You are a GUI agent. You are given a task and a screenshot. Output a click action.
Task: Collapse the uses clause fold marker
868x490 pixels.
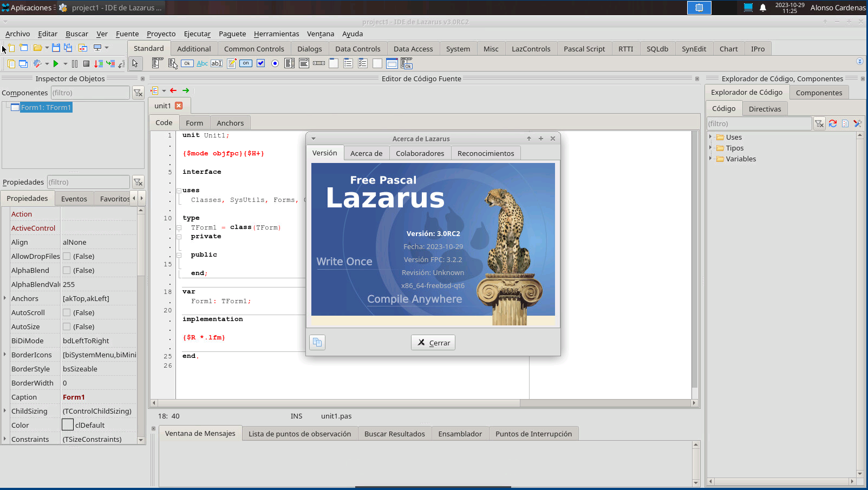coord(179,191)
